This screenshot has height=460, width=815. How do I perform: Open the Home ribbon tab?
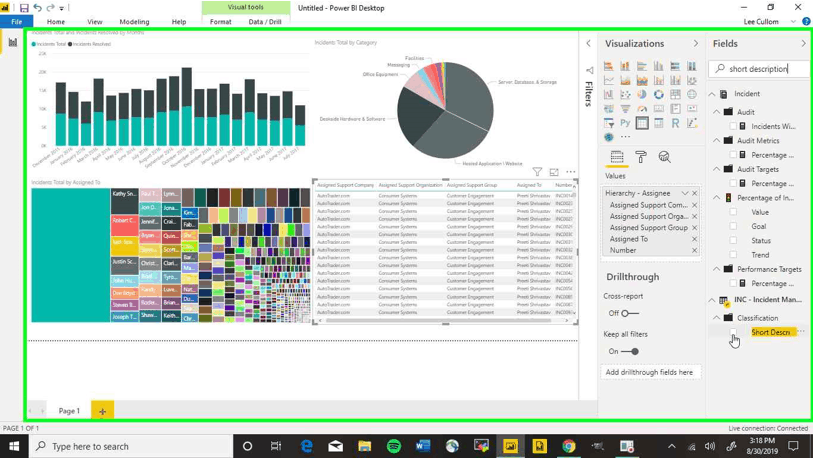click(56, 22)
